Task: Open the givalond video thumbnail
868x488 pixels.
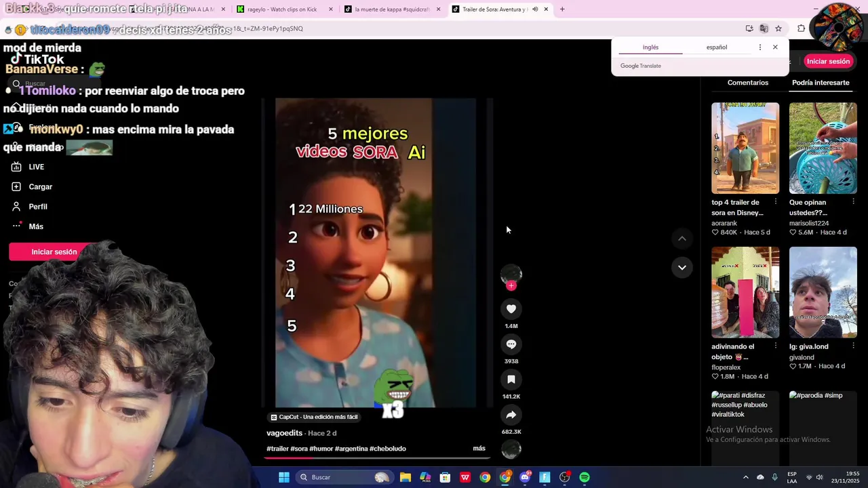Action: 823,292
